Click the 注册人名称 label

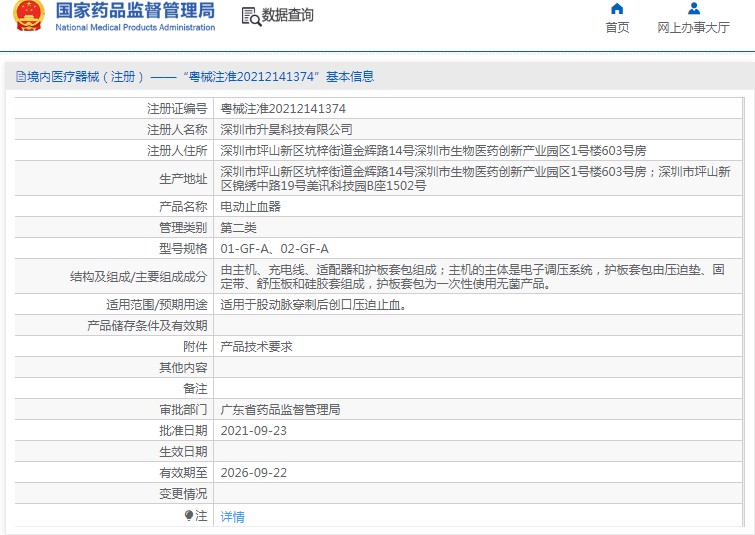[x=177, y=130]
